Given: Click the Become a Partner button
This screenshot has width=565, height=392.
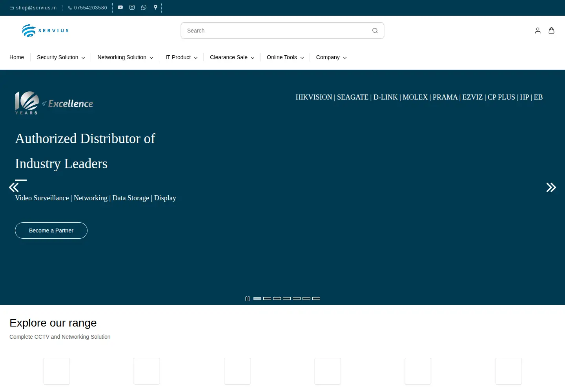Looking at the screenshot, I should [51, 230].
